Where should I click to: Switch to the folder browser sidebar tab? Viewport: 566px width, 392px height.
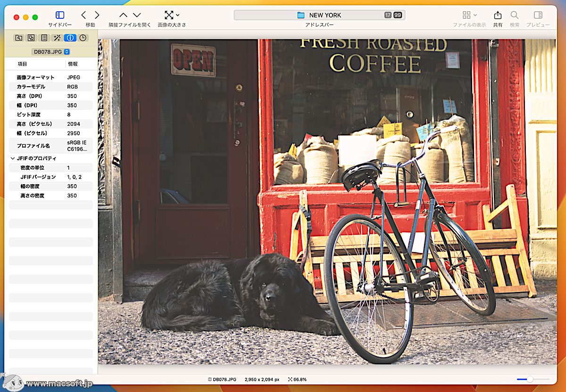(x=18, y=38)
